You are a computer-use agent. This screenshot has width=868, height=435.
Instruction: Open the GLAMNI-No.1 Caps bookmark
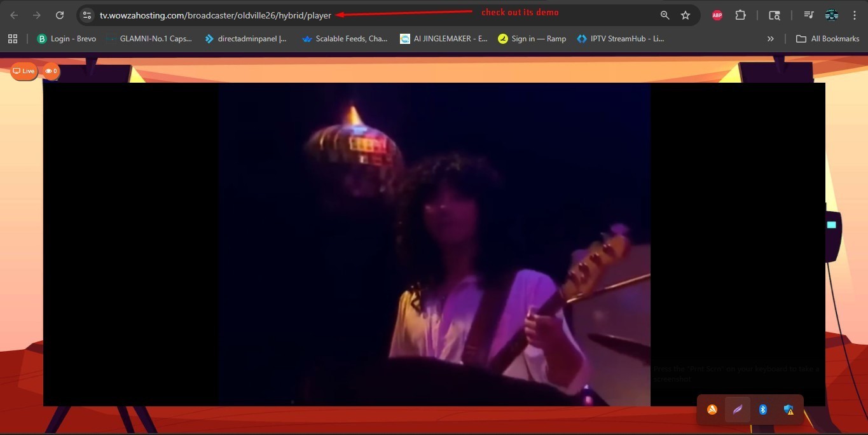(x=150, y=39)
